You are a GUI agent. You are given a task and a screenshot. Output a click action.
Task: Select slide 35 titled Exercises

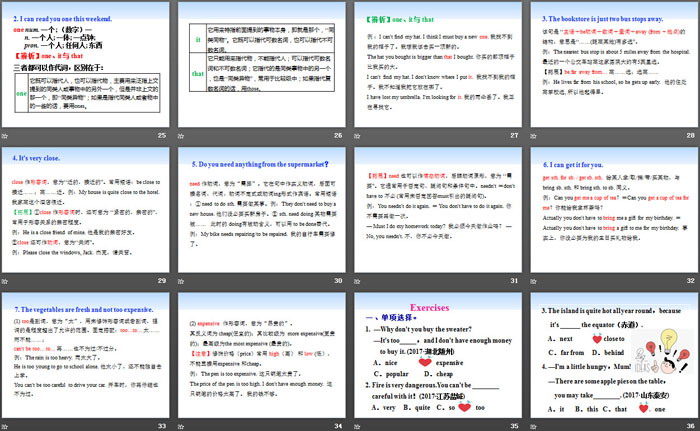tap(438, 355)
